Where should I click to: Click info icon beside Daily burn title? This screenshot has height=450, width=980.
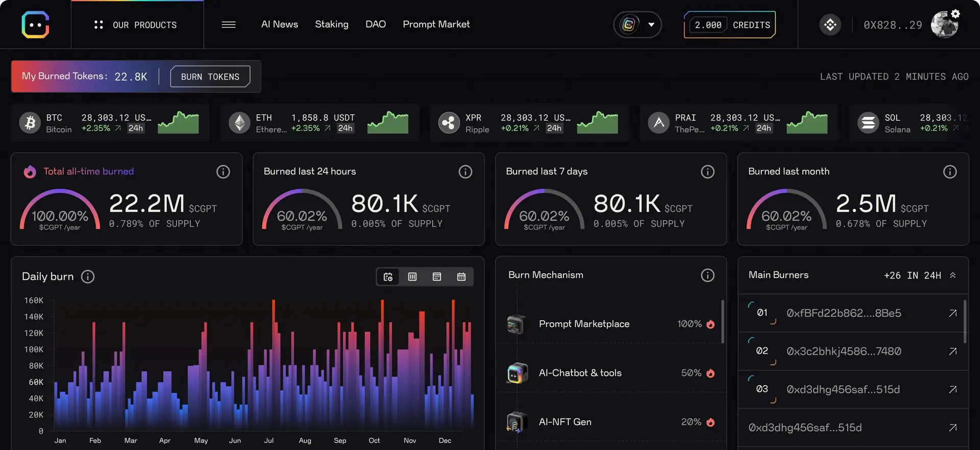(88, 277)
